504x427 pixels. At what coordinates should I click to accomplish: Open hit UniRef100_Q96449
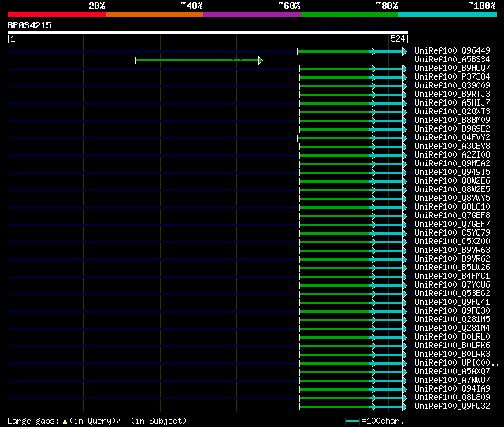(x=452, y=50)
